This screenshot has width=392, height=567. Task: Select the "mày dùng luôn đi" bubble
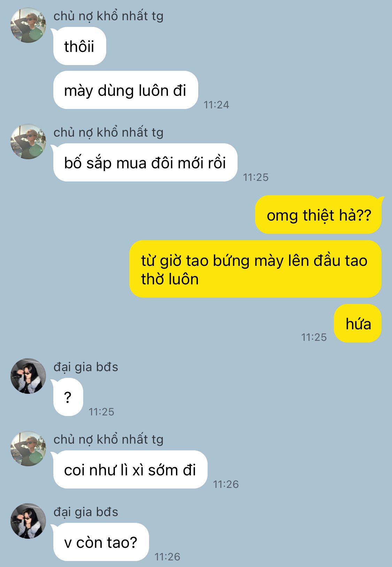tap(125, 90)
